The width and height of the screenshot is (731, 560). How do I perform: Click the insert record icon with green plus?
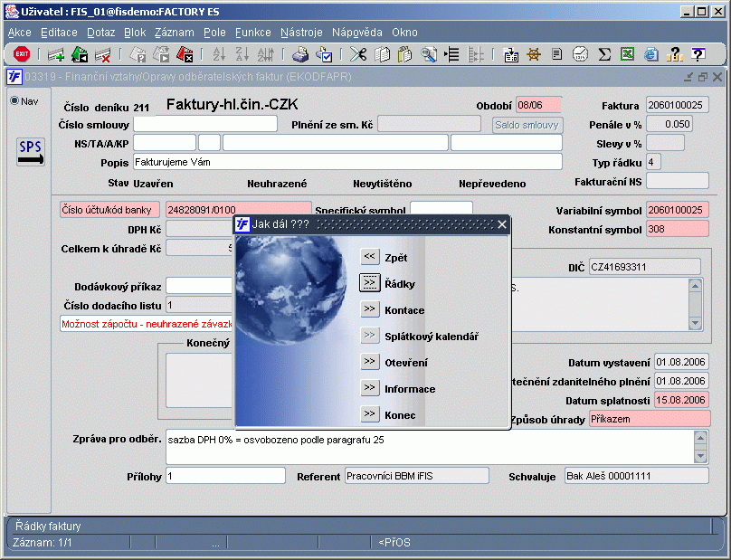point(56,54)
